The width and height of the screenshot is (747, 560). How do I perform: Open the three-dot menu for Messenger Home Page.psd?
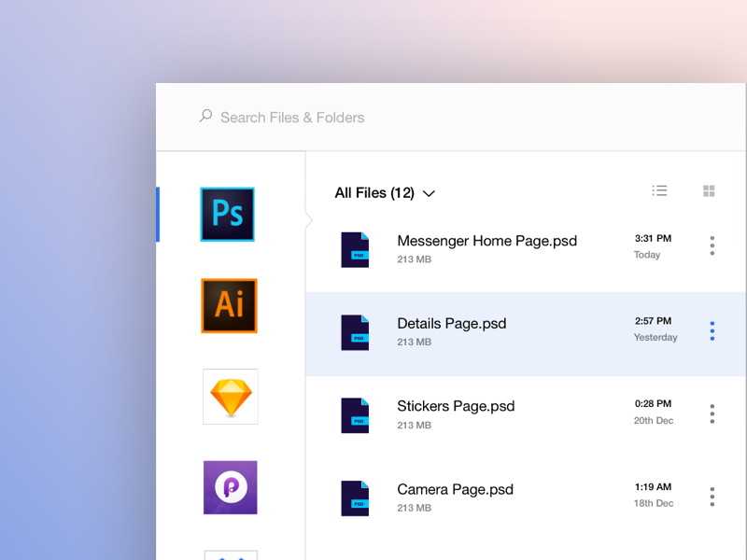[x=712, y=246]
